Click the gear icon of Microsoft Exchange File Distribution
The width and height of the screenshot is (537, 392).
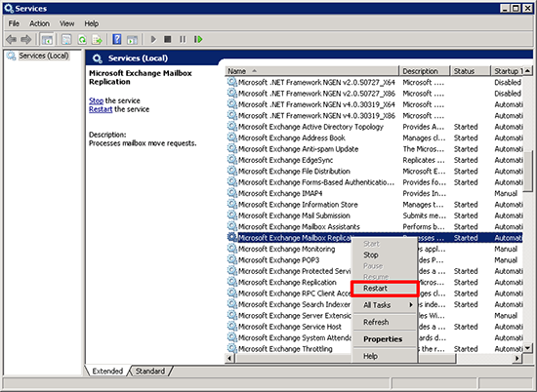pyautogui.click(x=232, y=171)
